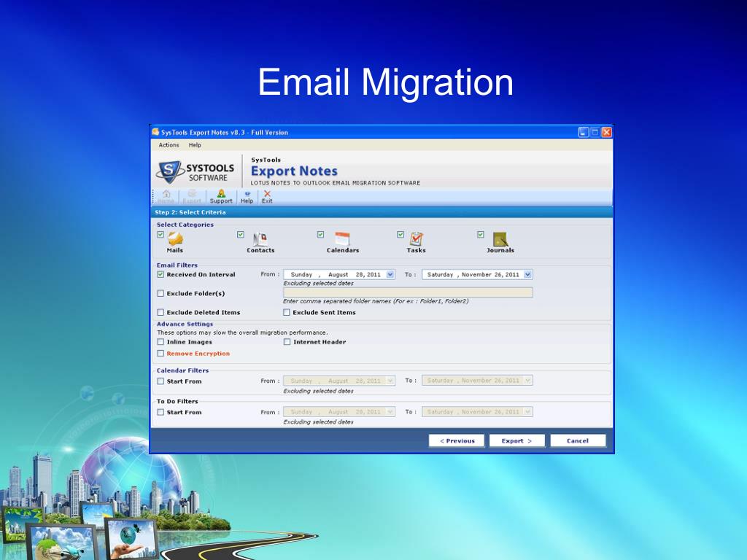Open To Do Filters From date dropdown
The height and width of the screenshot is (560, 747).
click(390, 411)
